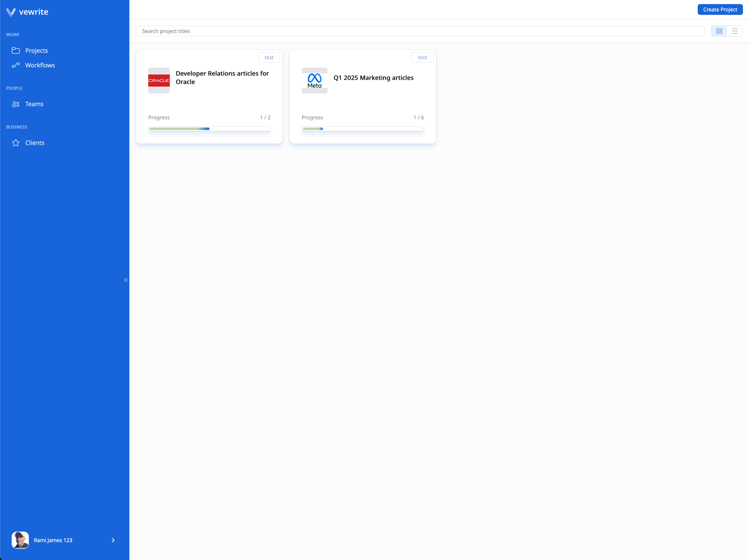Screen dimensions: 749x560
Task: Click the Meta logo thumbnail
Action: click(x=315, y=81)
